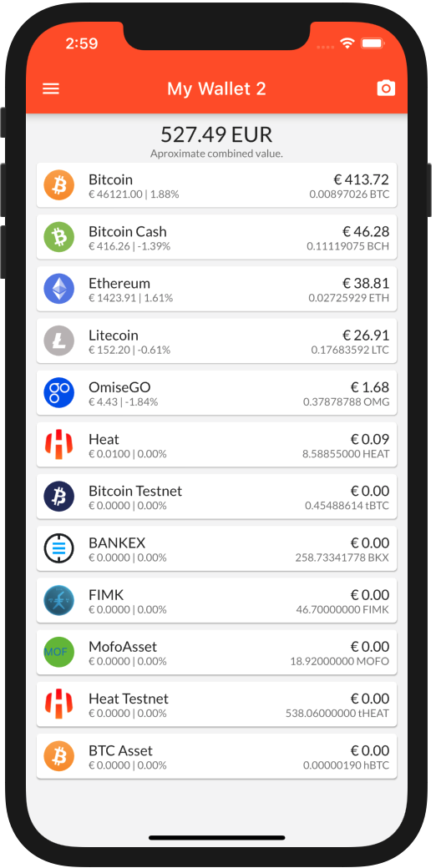436x868 pixels.
Task: Open Bitcoin balance € 413.72
Action: (361, 179)
